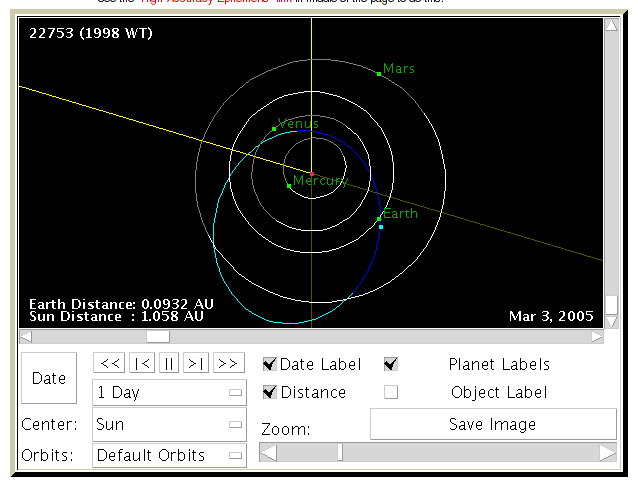Click the fast forward >> button
Screen dimensions: 638x484
click(229, 363)
